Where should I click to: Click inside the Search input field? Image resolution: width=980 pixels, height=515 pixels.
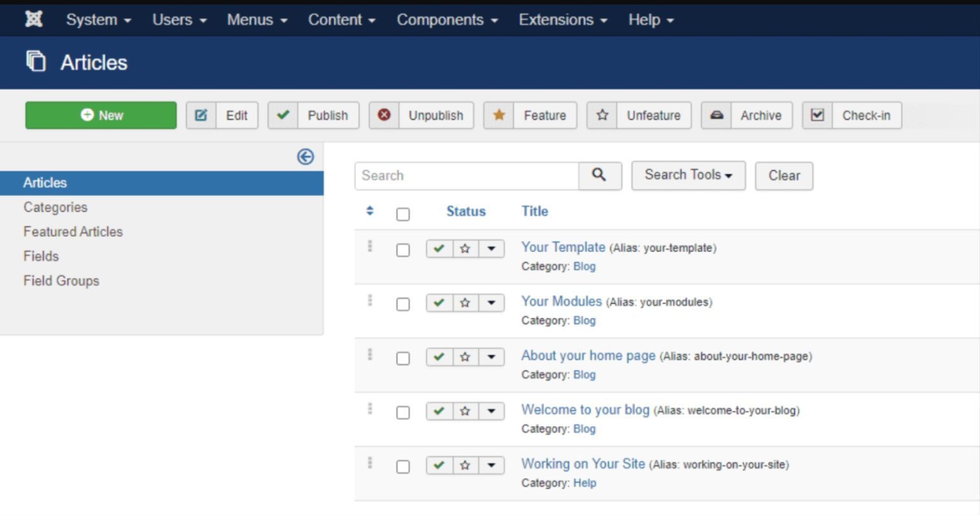[466, 175]
